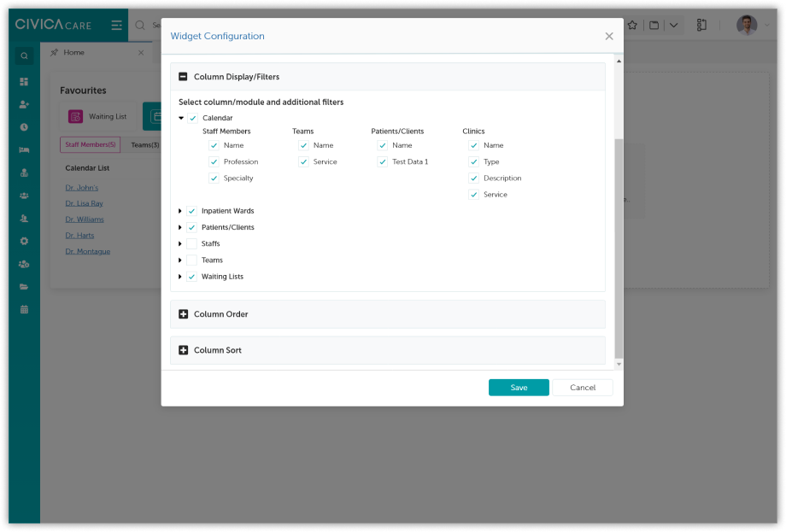786x532 pixels.
Task: Expand the header chevron dropdown arrow
Action: (x=674, y=25)
